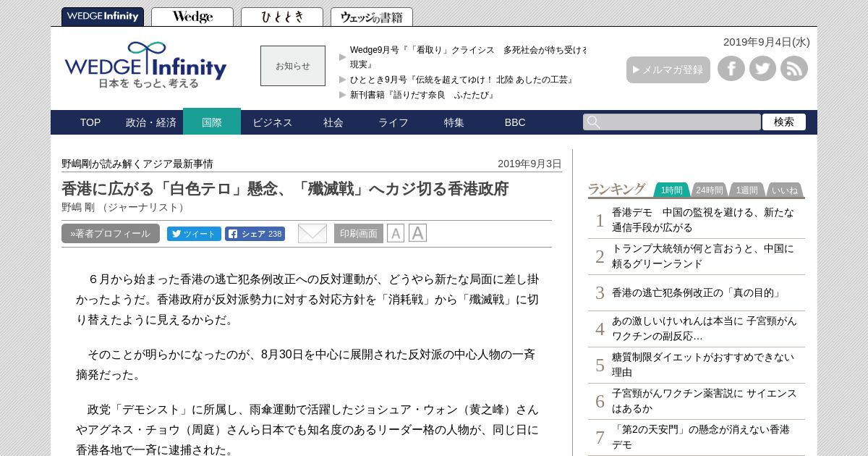Viewport: 868px width, 456px height.
Task: Click the ランキング heading
Action: click(616, 189)
